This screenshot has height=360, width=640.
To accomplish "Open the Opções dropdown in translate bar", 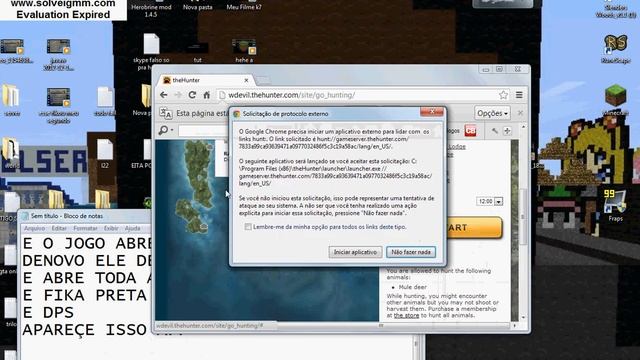I will [x=492, y=113].
